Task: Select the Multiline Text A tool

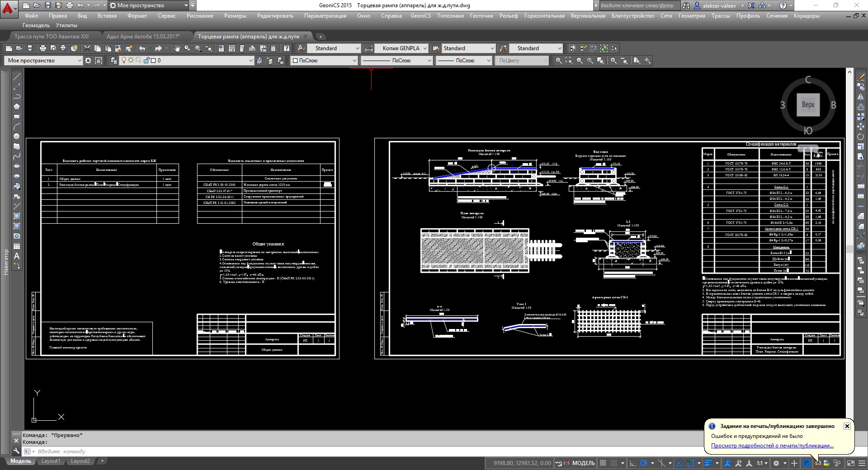Action: pos(17,256)
